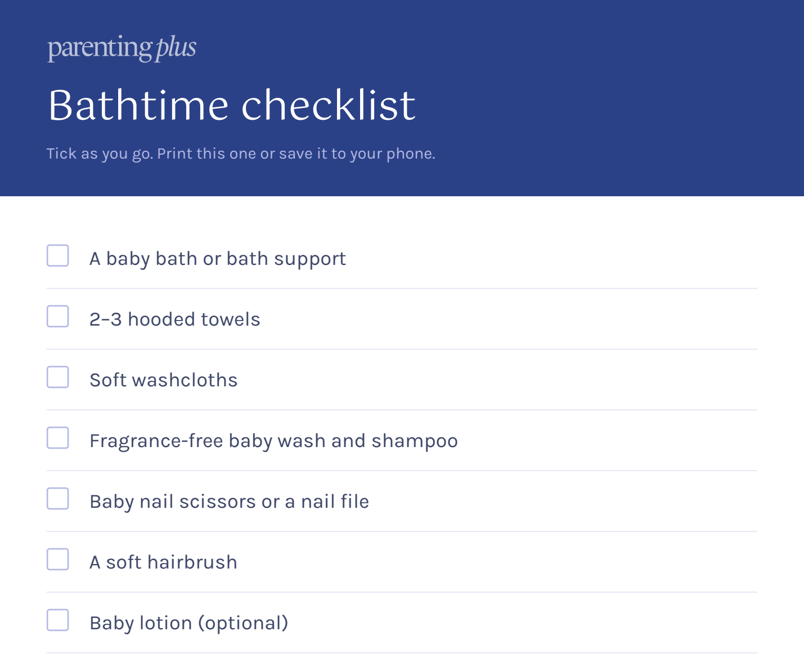
Task: Click the 'Baby lotion (optional)' label text
Action: [x=189, y=623]
